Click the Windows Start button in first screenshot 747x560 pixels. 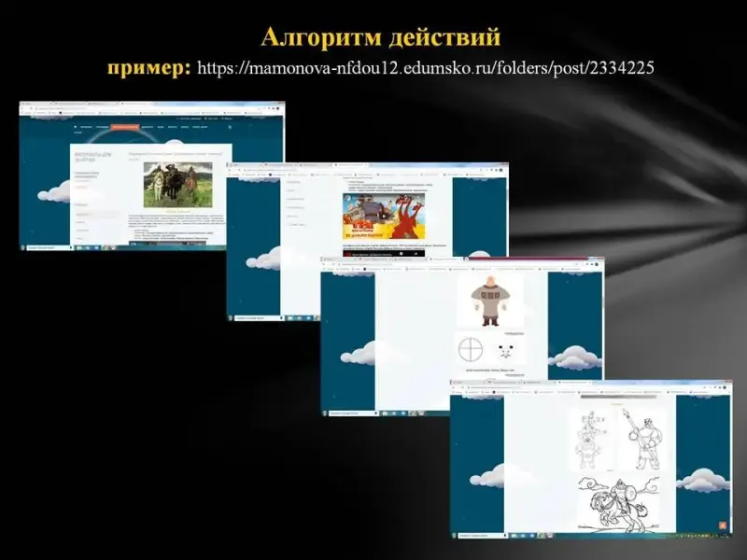coord(23,248)
